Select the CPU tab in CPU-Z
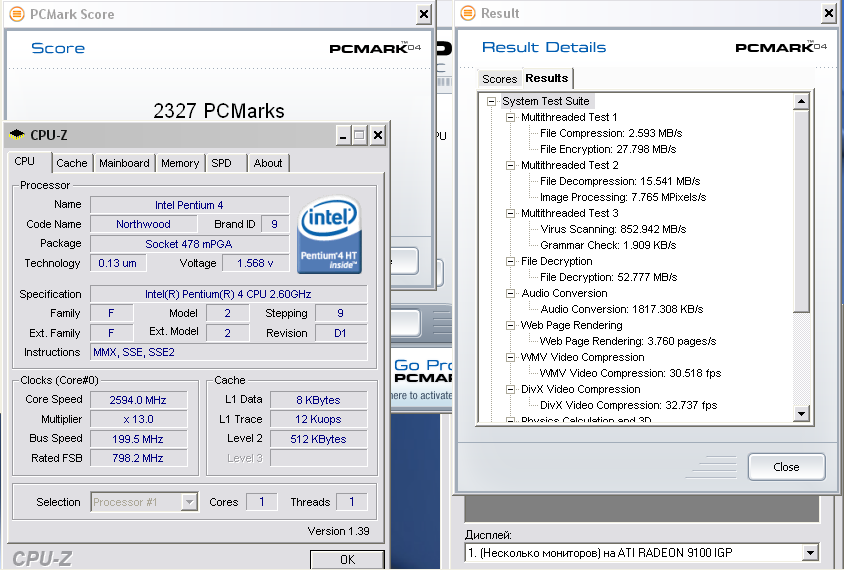 [25, 161]
